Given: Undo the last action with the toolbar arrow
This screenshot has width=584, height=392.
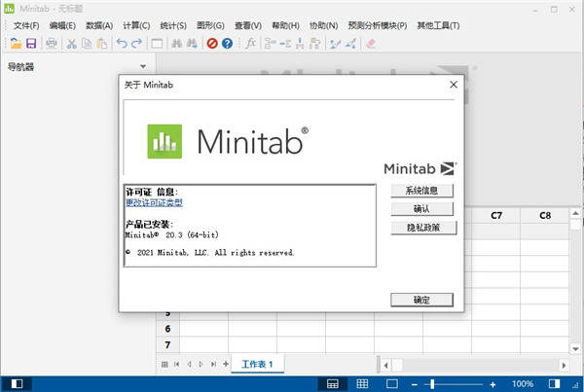Looking at the screenshot, I should click(x=122, y=44).
